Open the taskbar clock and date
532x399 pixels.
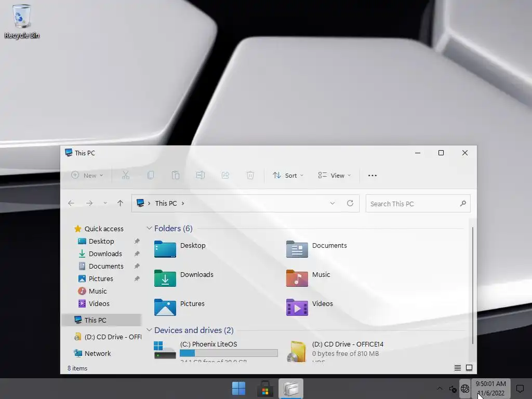(490, 389)
